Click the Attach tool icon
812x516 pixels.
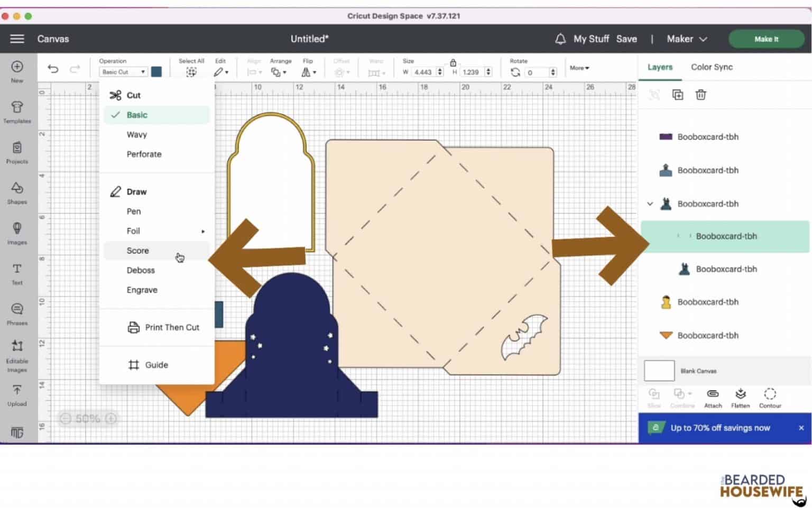713,398
